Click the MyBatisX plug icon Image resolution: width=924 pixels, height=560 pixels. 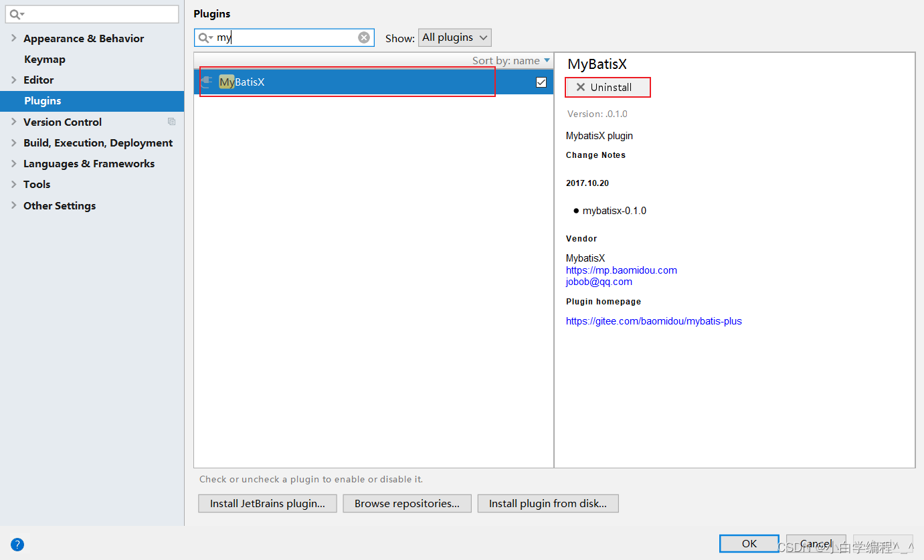point(207,82)
